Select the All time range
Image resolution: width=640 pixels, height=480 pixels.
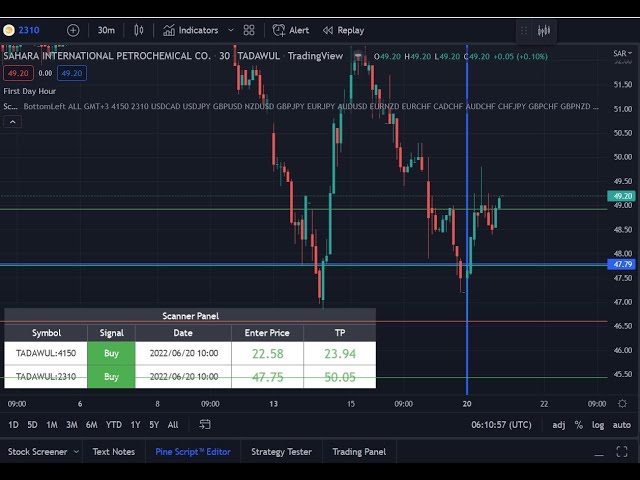[173, 425]
